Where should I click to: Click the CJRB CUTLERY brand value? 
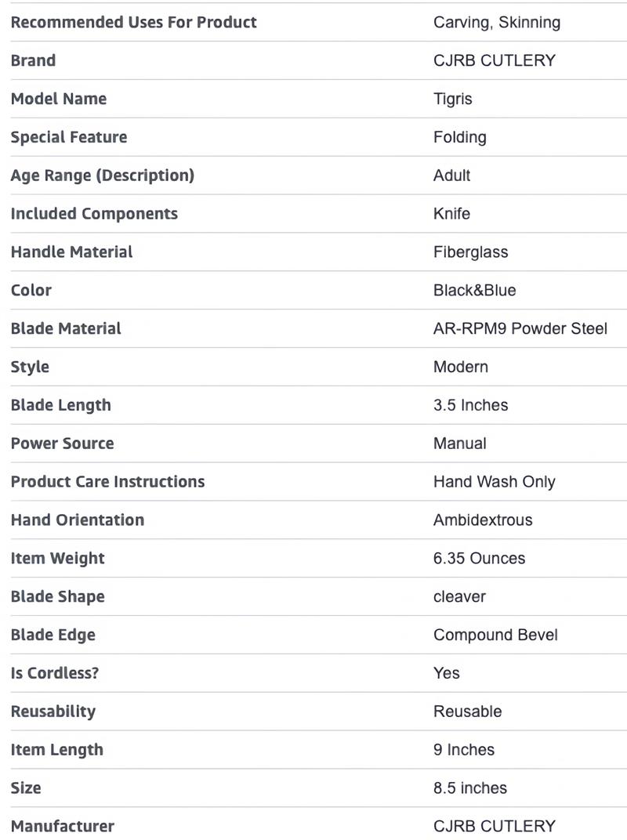[x=494, y=60]
